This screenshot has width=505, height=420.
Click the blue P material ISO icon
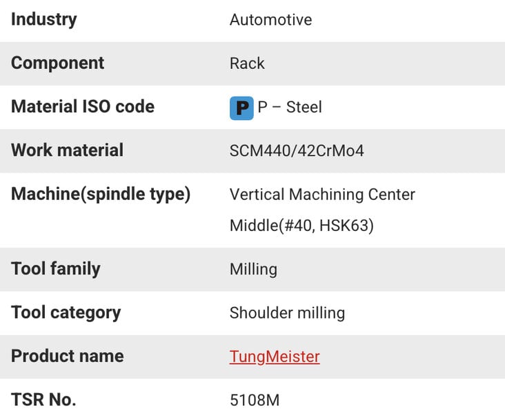coord(241,108)
